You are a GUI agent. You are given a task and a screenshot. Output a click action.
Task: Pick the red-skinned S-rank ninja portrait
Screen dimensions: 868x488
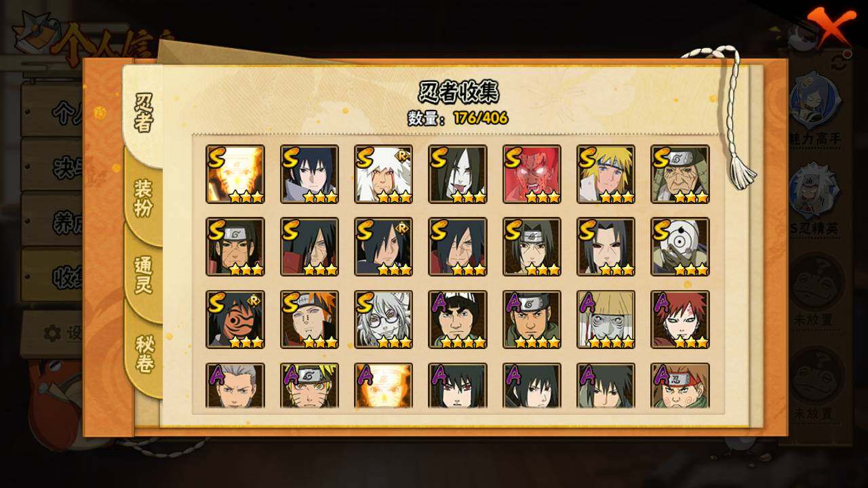[x=532, y=174]
